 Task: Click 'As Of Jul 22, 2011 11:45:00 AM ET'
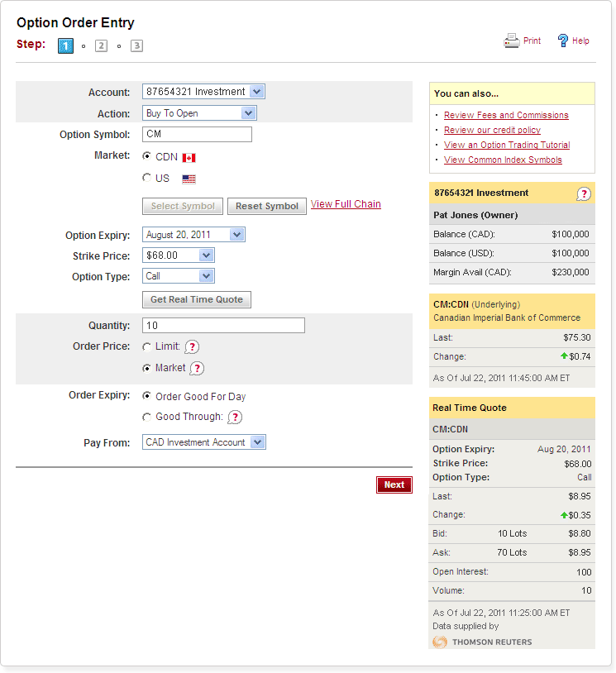(501, 378)
